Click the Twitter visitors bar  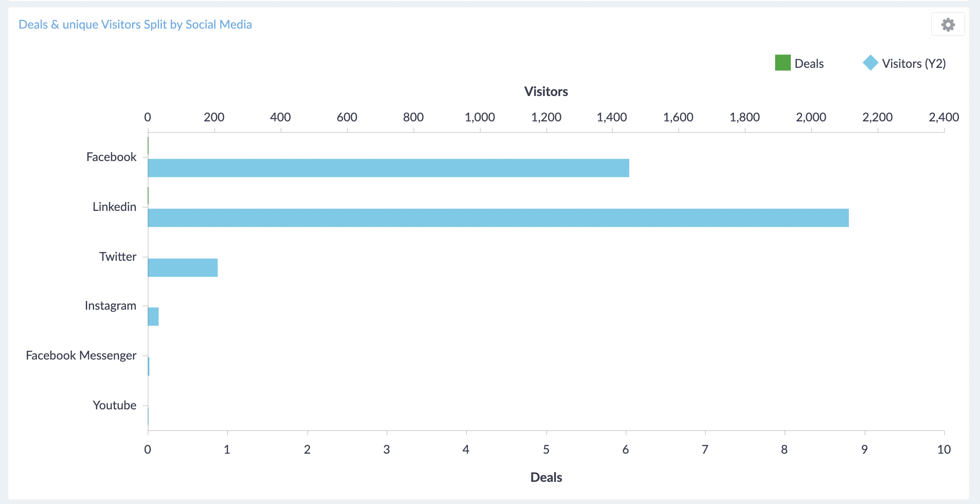click(183, 268)
